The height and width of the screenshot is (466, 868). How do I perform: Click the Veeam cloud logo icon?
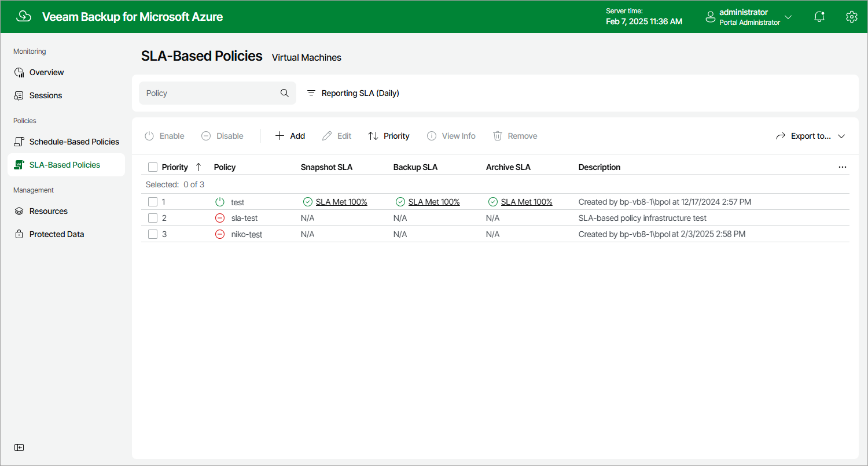[x=24, y=17]
